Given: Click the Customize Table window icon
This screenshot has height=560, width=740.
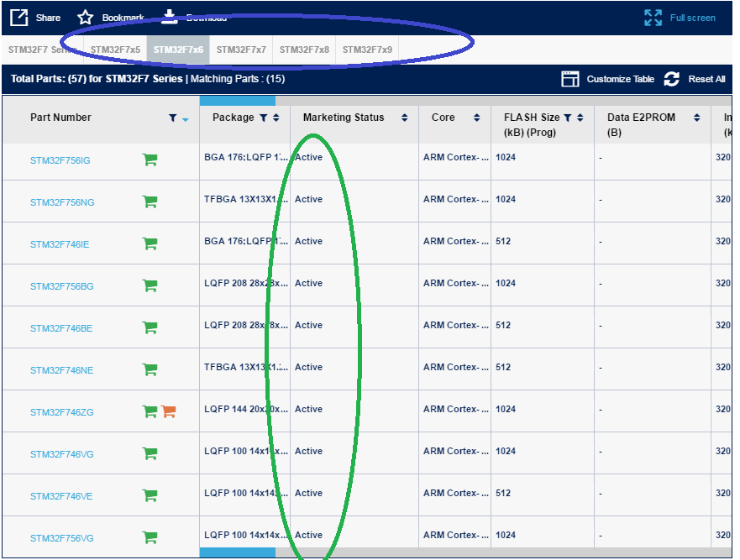Looking at the screenshot, I should pos(570,79).
